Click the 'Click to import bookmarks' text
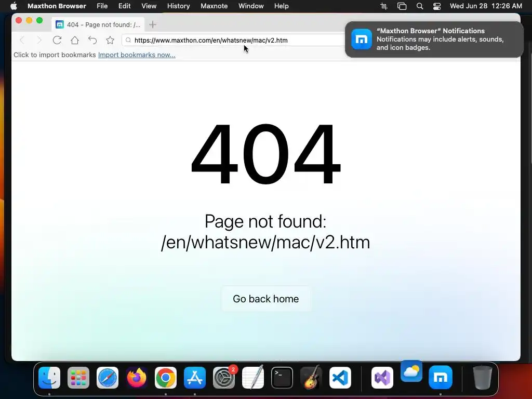This screenshot has height=399, width=532. (x=55, y=55)
